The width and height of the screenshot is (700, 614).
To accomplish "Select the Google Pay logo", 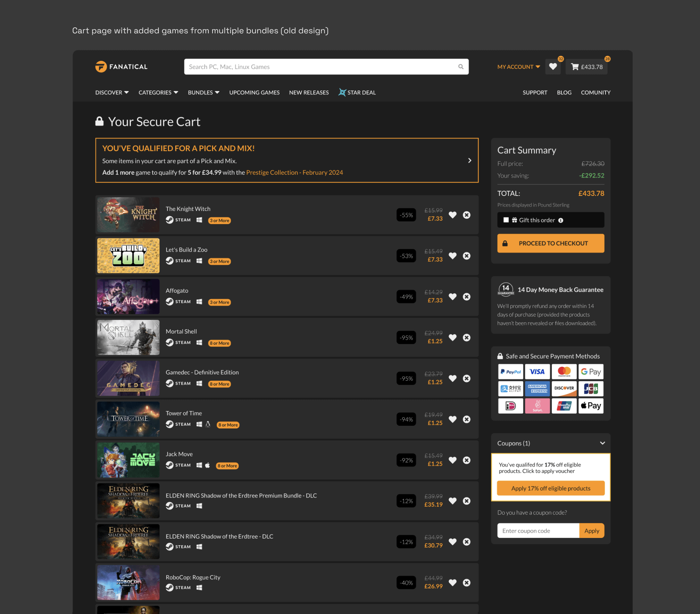I will (x=591, y=372).
